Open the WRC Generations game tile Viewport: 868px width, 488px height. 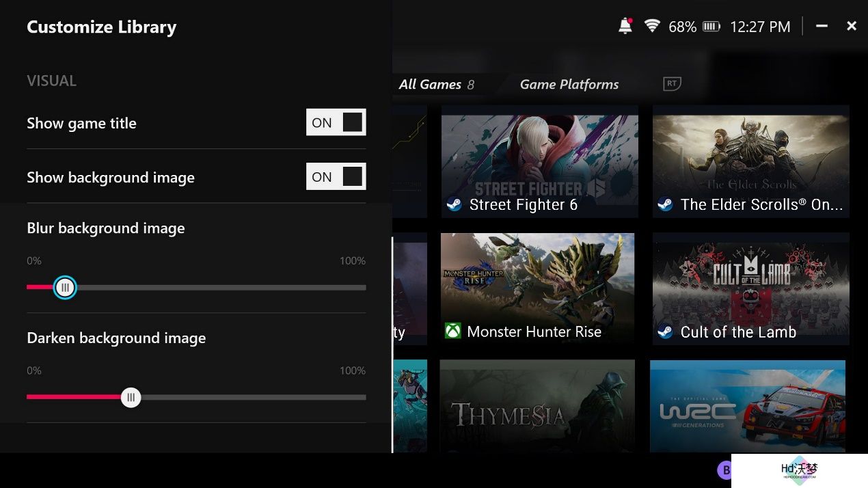(x=748, y=406)
